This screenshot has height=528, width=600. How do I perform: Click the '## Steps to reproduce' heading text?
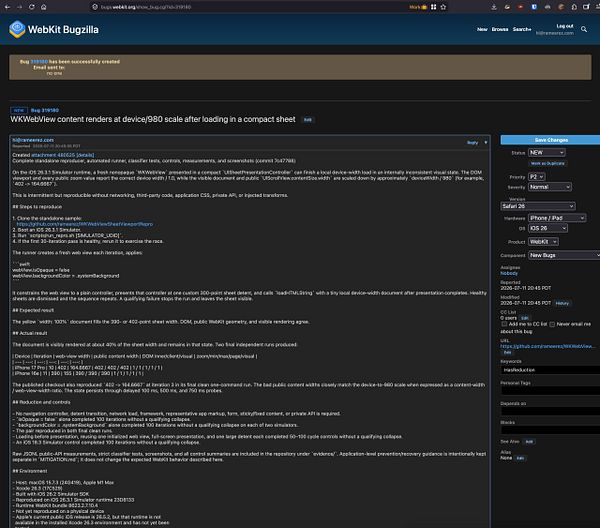coord(37,207)
